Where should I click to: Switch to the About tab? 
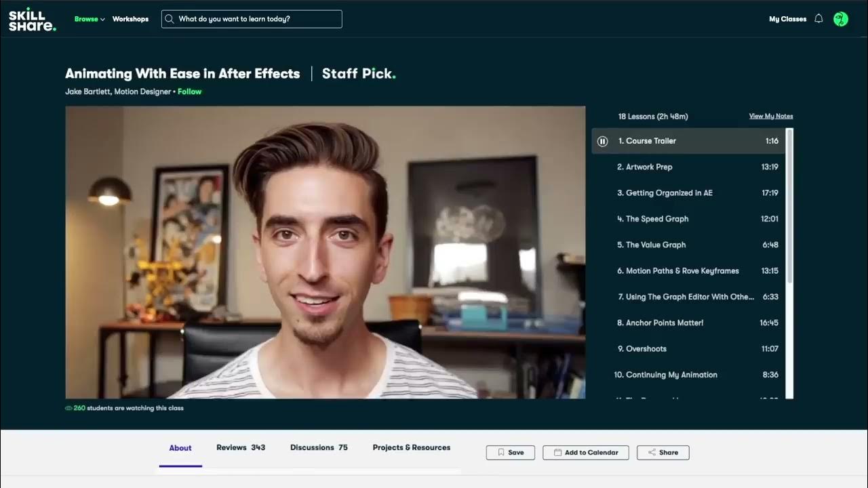(180, 448)
